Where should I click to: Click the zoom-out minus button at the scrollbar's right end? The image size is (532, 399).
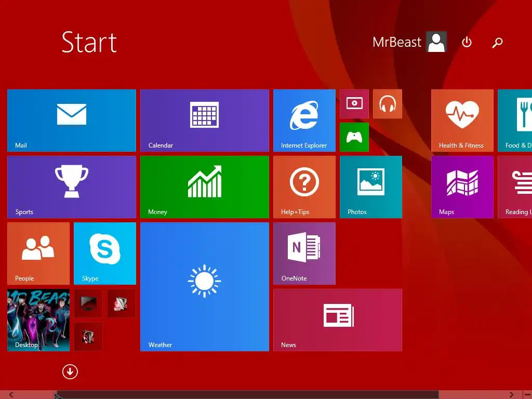[527, 395]
